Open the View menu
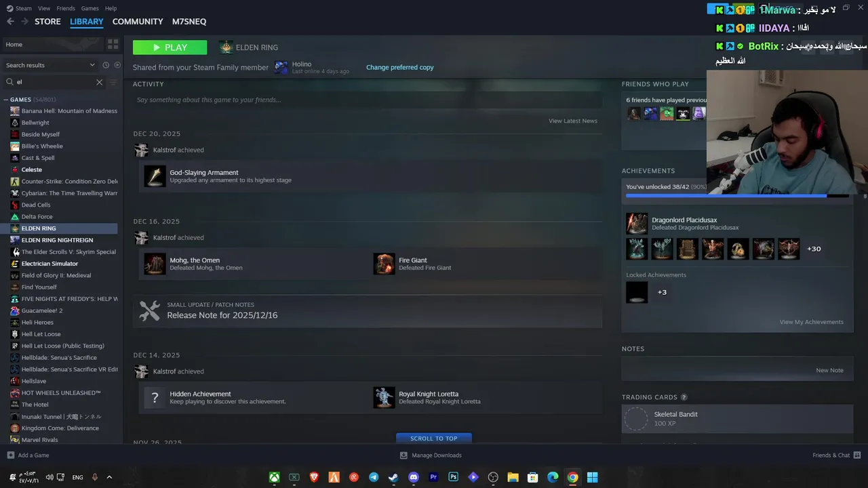The image size is (868, 488). tap(44, 8)
